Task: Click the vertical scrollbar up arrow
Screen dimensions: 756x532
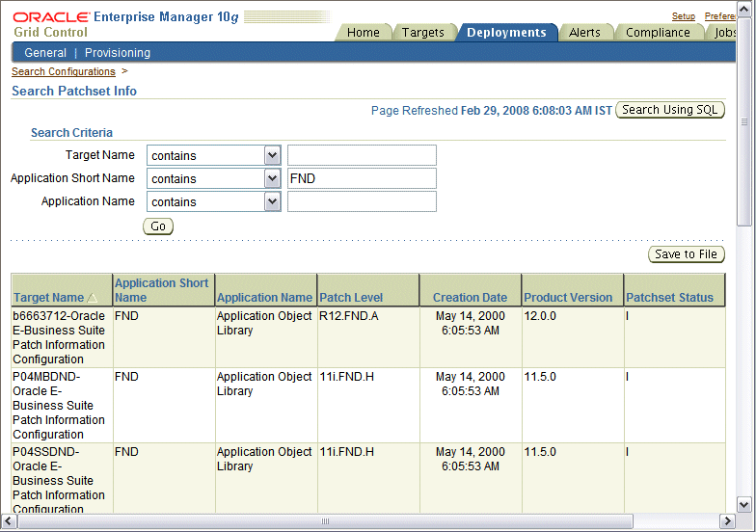Action: (744, 10)
